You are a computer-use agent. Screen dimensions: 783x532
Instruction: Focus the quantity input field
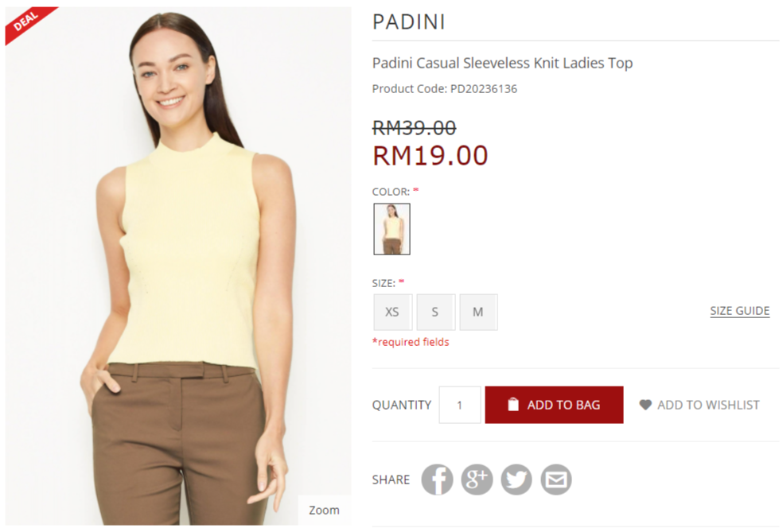tap(459, 405)
